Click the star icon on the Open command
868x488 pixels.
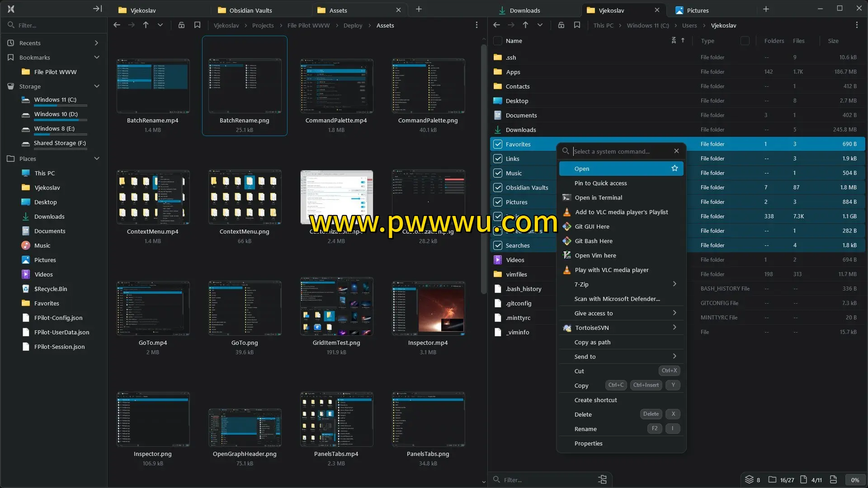coord(675,169)
